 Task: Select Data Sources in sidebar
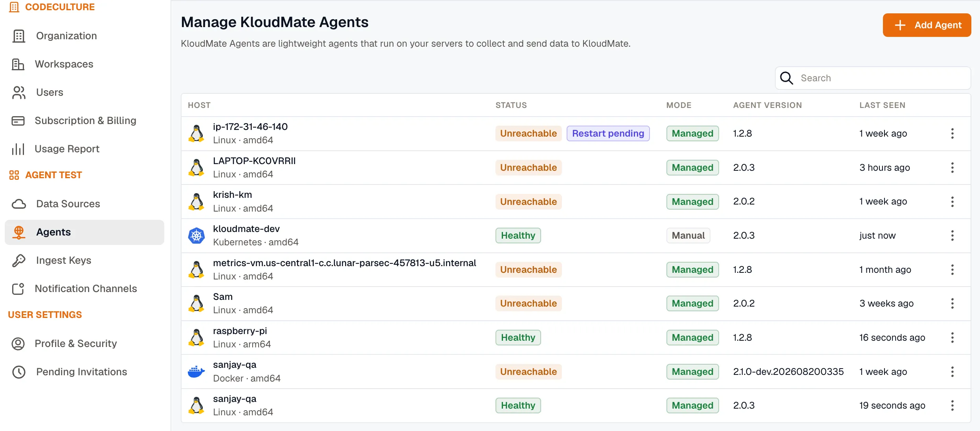(x=84, y=204)
